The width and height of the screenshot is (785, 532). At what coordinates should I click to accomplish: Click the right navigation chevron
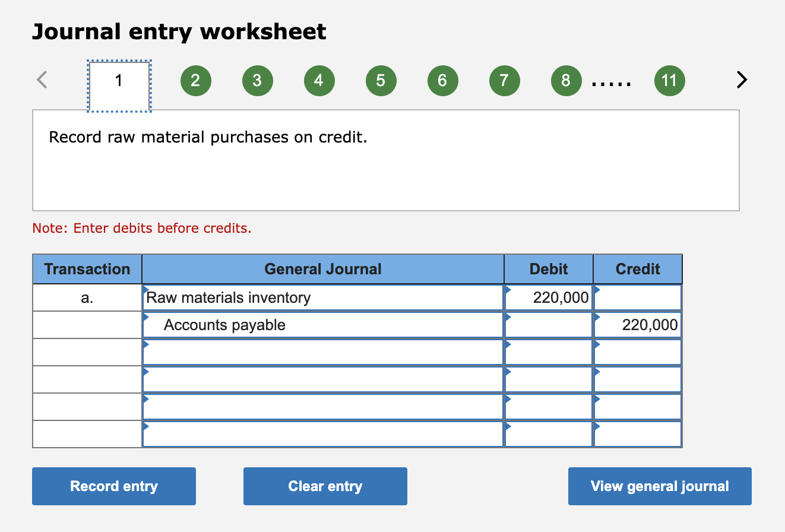(741, 80)
